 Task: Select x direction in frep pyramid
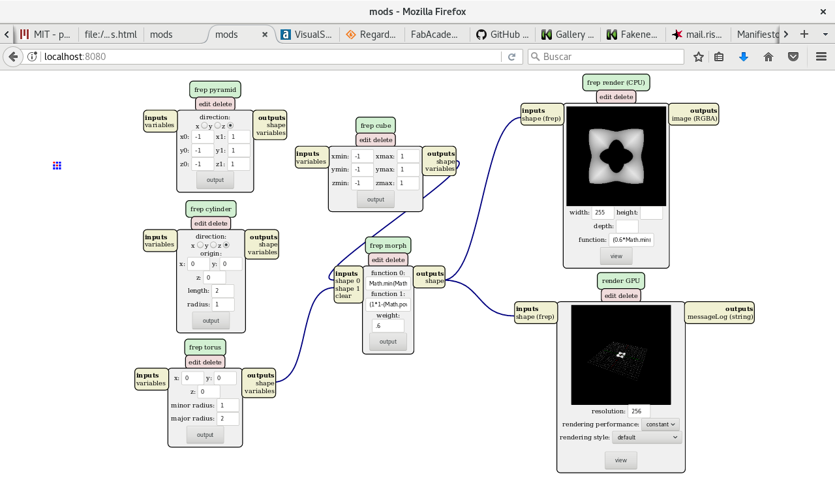(x=204, y=126)
